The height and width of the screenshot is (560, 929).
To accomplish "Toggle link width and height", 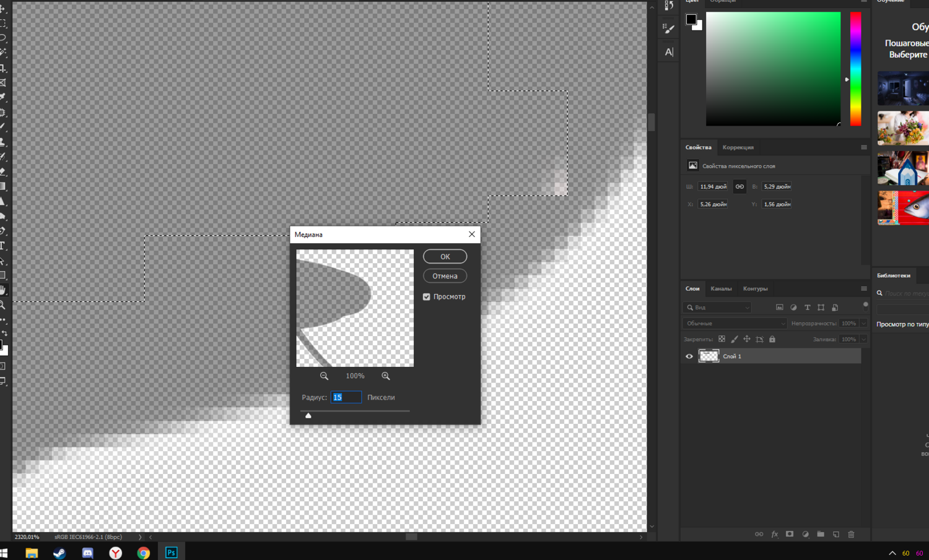I will point(739,186).
